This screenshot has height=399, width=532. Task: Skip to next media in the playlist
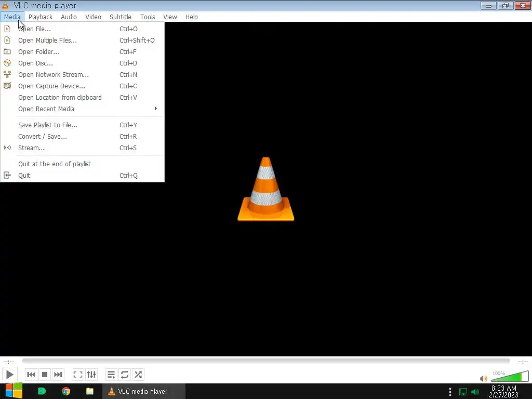pyautogui.click(x=58, y=375)
